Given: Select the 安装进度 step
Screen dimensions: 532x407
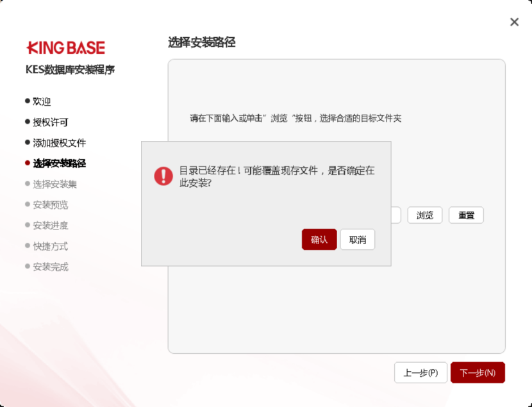Looking at the screenshot, I should click(50, 226).
